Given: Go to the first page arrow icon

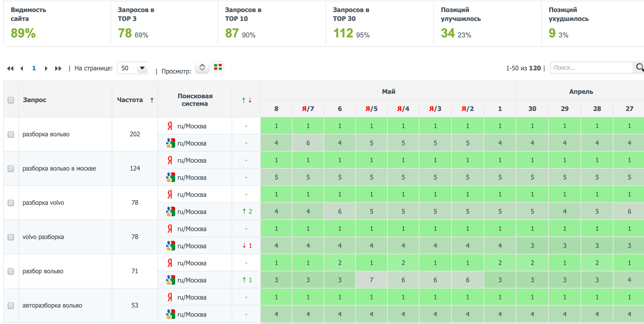Looking at the screenshot, I should point(10,68).
